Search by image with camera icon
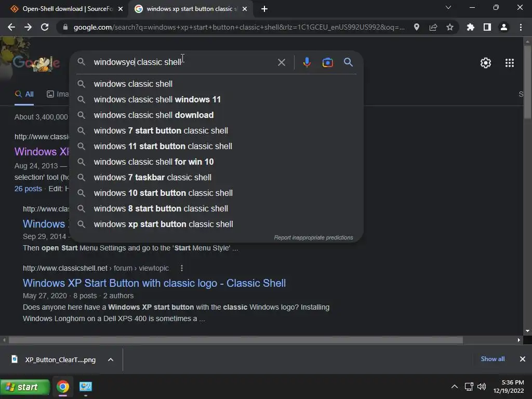The image size is (532, 399). point(327,62)
